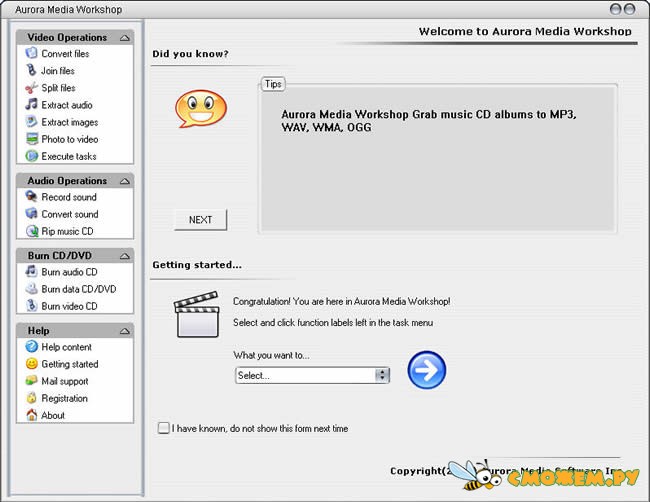The image size is (650, 502).
Task: Open the 'What you want to' Select dropdown
Action: tap(312, 375)
